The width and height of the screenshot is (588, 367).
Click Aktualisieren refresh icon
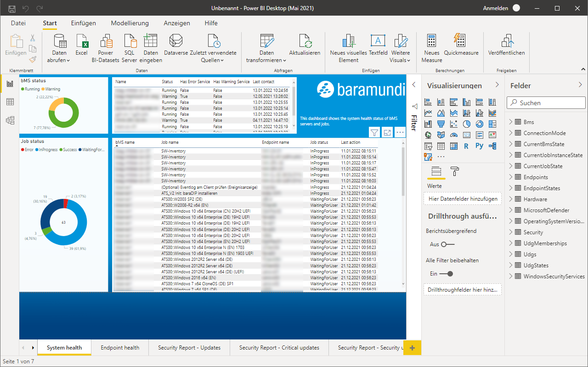(305, 42)
